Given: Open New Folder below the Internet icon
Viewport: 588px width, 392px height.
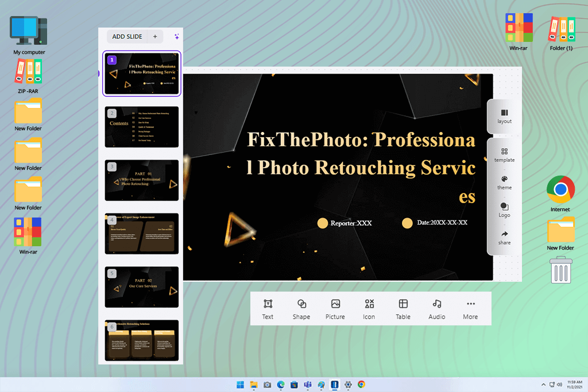Looking at the screenshot, I should coord(560,234).
